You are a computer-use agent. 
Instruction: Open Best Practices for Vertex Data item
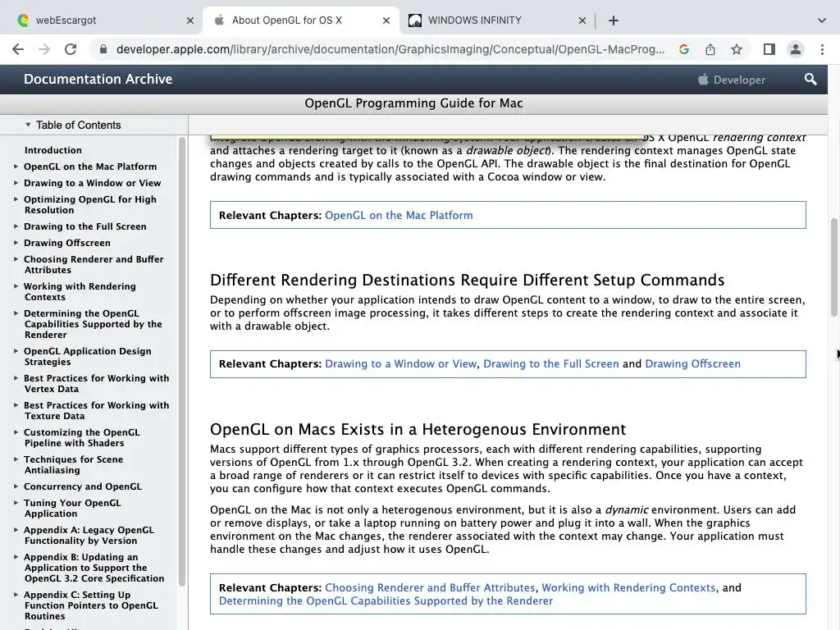click(97, 384)
